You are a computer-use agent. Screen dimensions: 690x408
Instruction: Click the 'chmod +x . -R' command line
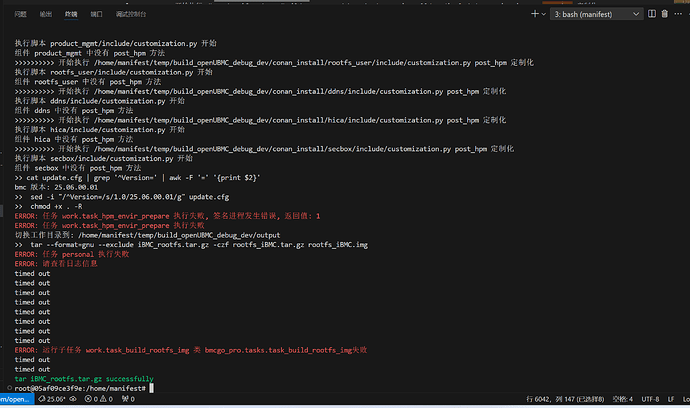(48, 206)
